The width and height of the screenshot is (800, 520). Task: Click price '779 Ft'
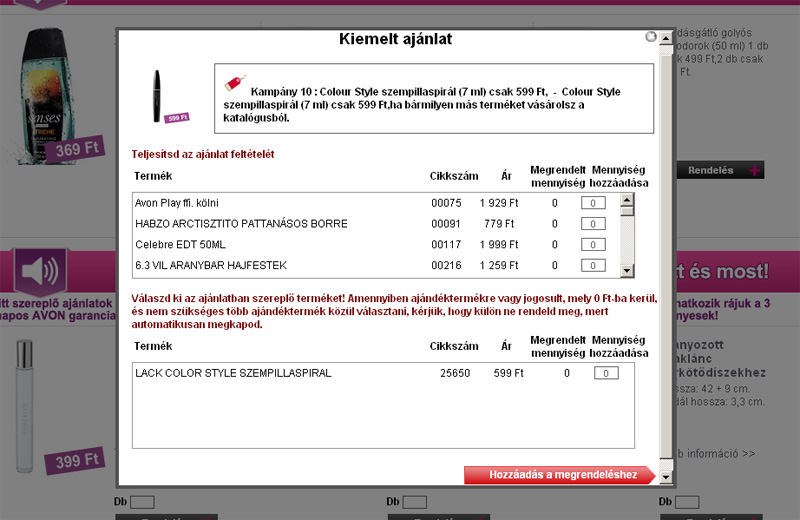499,224
